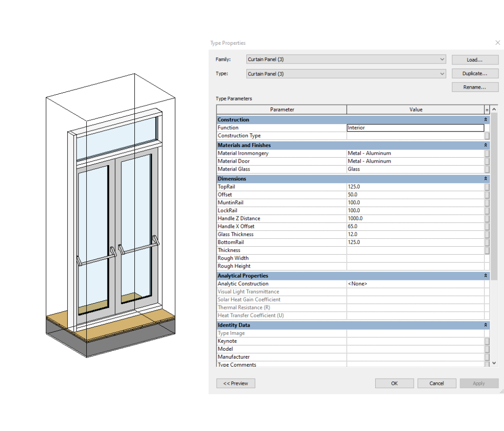This screenshot has height=431, width=504.
Task: Click the Duplicate... button
Action: pyautogui.click(x=475, y=74)
